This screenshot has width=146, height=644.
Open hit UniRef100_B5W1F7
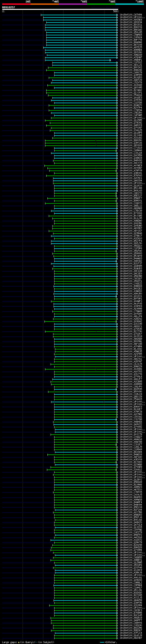tap(131, 198)
